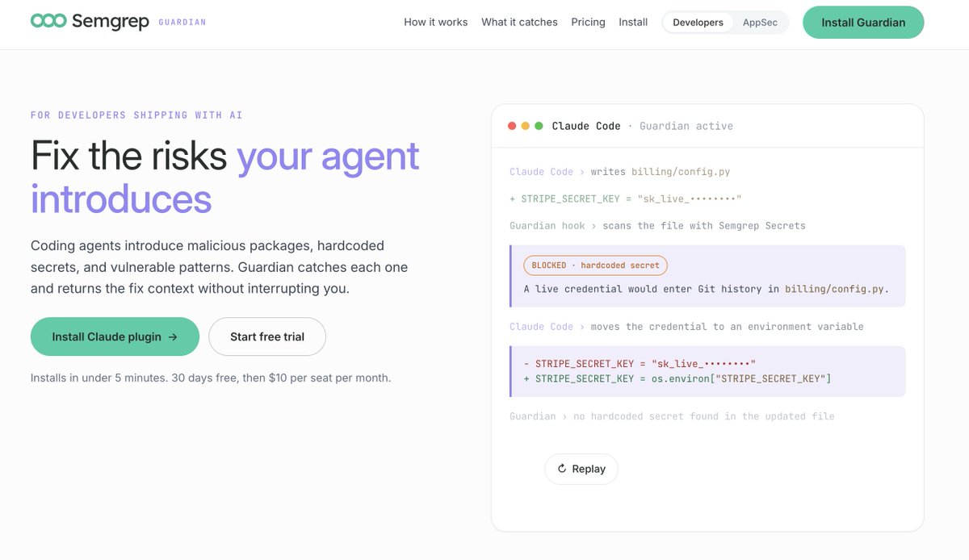The width and height of the screenshot is (969, 560).
Task: Click the Replay button in the demo
Action: point(581,469)
